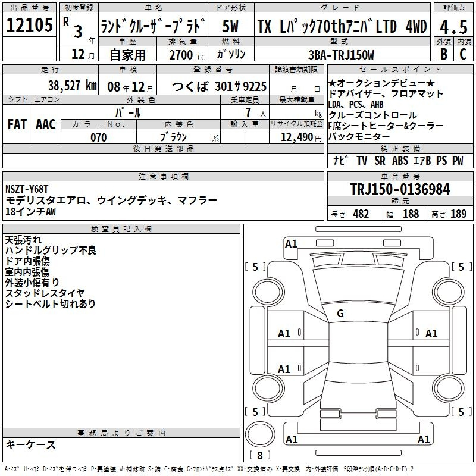Click the spare tire marked 8
This screenshot has height=476, width=476.
pos(260,434)
